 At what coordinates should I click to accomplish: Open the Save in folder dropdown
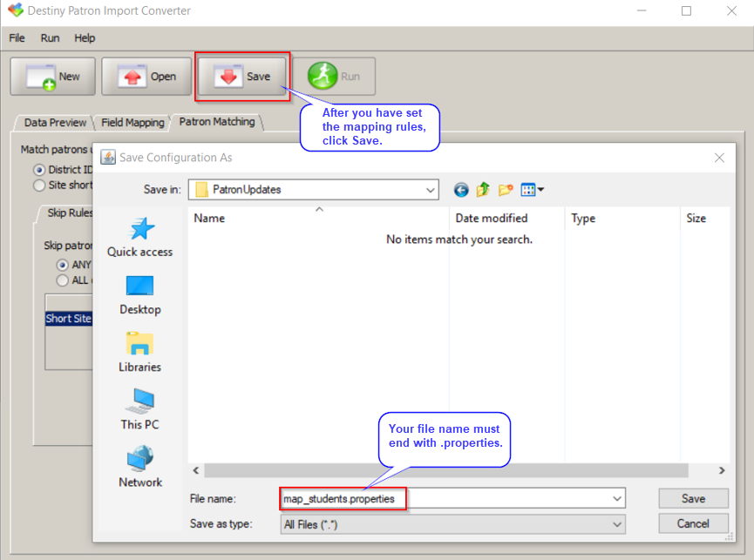pyautogui.click(x=430, y=189)
